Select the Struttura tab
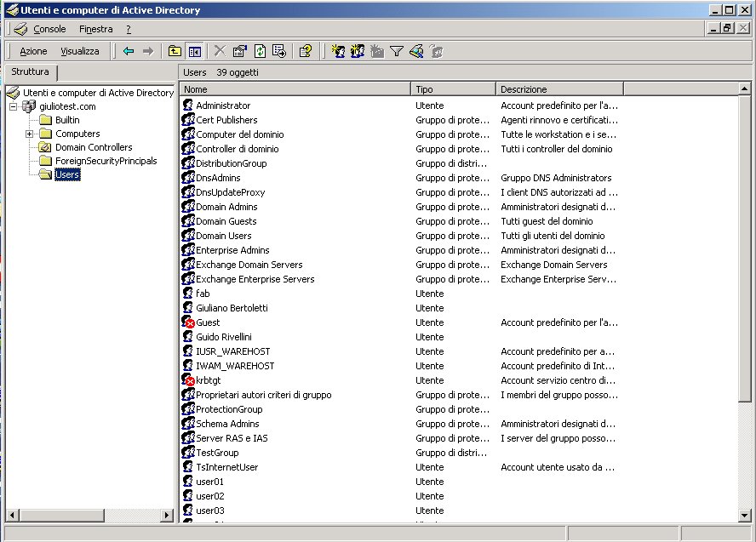The image size is (756, 542). click(31, 72)
